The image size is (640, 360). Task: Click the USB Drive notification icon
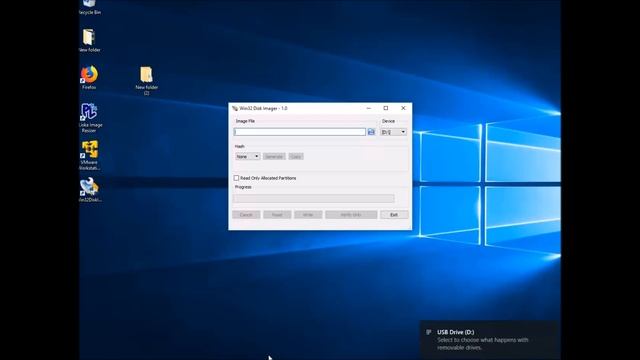click(x=429, y=332)
